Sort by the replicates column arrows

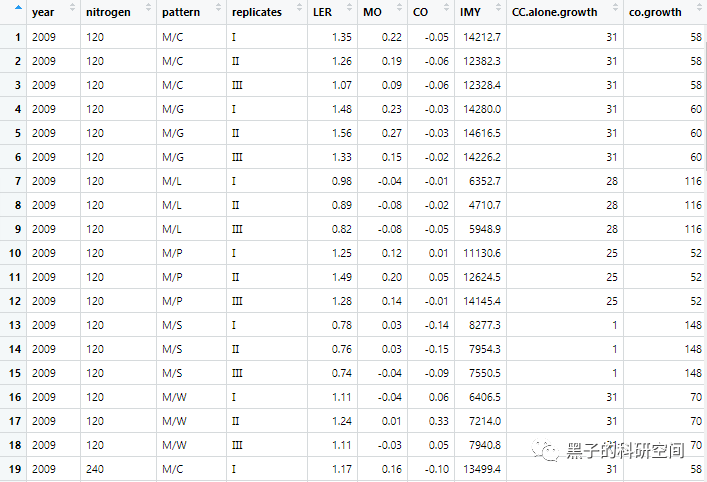tap(299, 7)
